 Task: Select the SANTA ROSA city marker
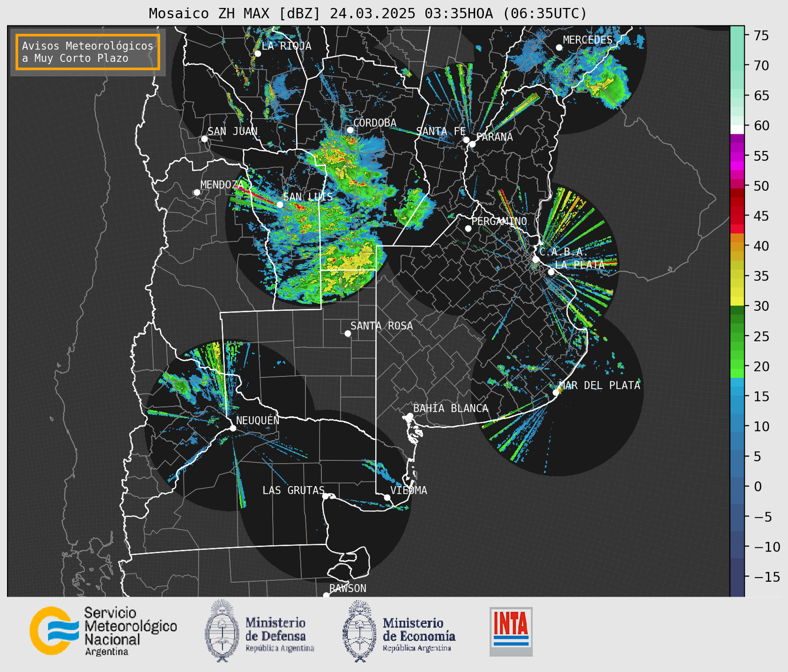coord(348,333)
